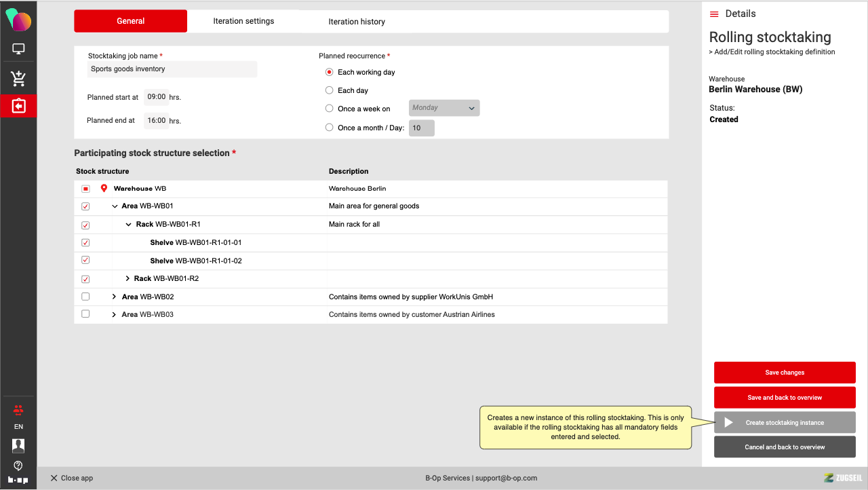Click the hamburger menu icon beside Details
Screen dimensions: 868x490
click(714, 14)
